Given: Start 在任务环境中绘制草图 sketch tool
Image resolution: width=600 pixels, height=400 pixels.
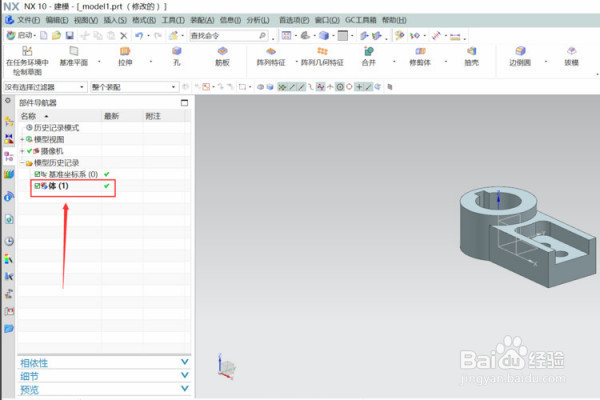Looking at the screenshot, I should tap(27, 61).
